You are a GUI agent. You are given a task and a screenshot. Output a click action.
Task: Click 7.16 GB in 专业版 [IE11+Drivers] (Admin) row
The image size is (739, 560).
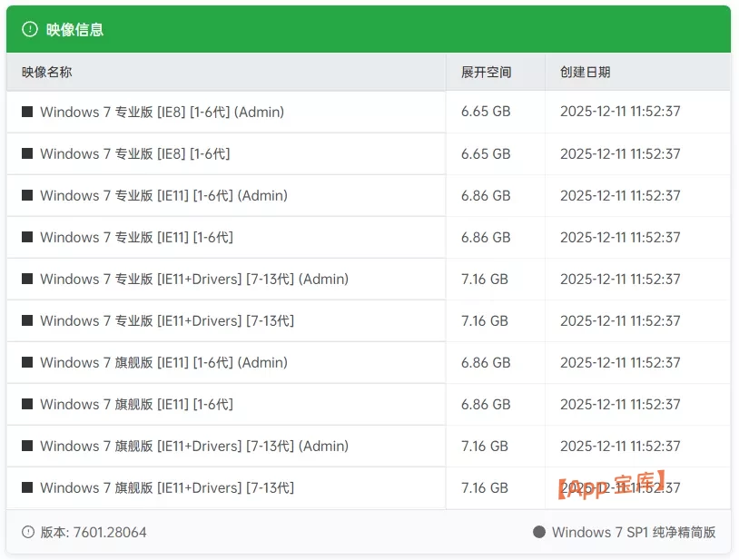coord(485,279)
